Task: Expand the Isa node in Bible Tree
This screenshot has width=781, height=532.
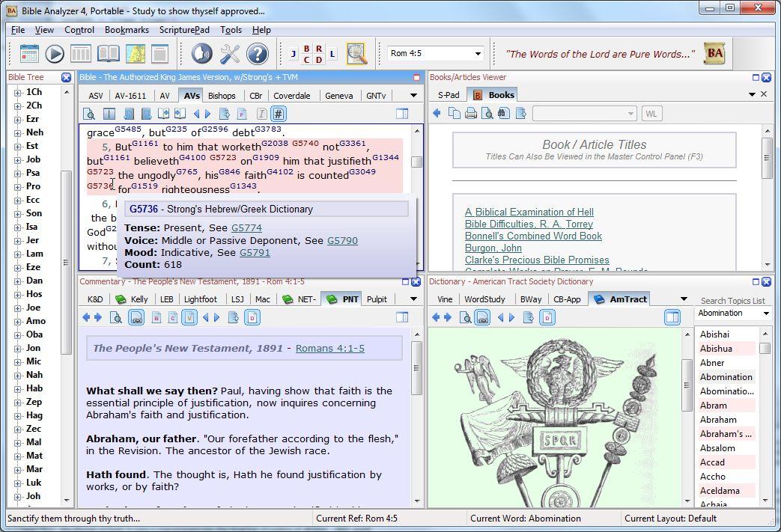Action: click(17, 227)
